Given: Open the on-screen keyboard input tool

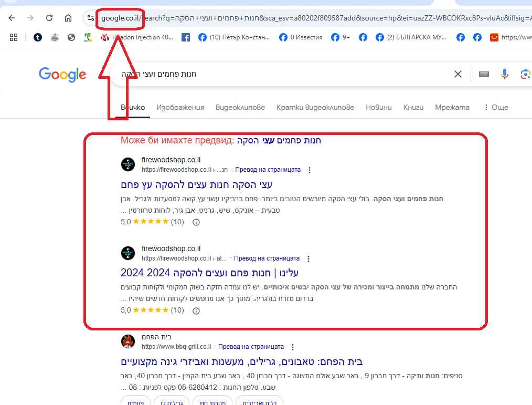Looking at the screenshot, I should click(484, 74).
